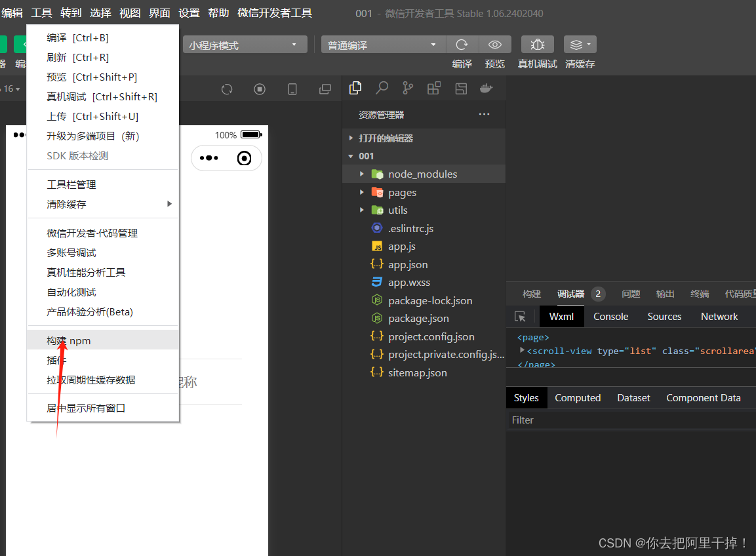
Task: Open the explorer more actions ellipsis
Action: [484, 114]
